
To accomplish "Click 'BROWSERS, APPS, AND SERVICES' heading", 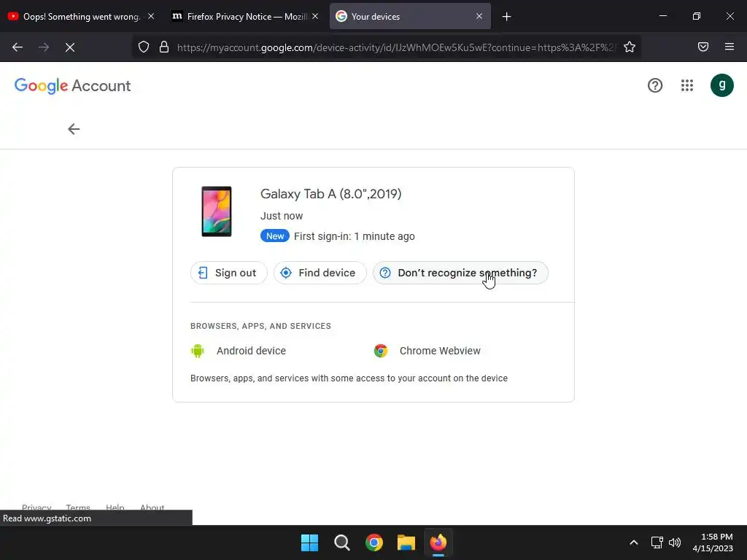I will (x=260, y=326).
